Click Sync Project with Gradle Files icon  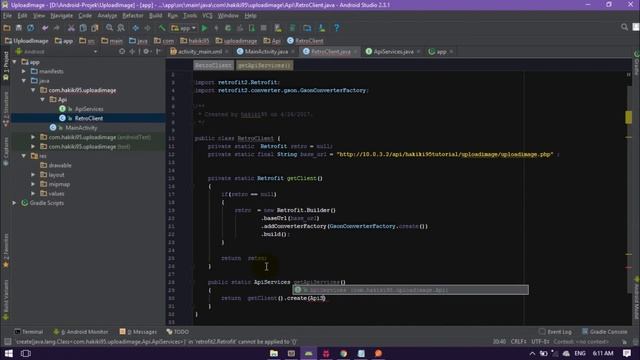pyautogui.click(x=293, y=28)
